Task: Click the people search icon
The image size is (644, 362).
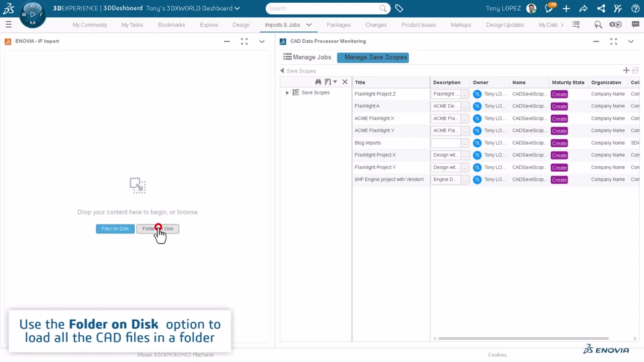Action: coord(598,25)
